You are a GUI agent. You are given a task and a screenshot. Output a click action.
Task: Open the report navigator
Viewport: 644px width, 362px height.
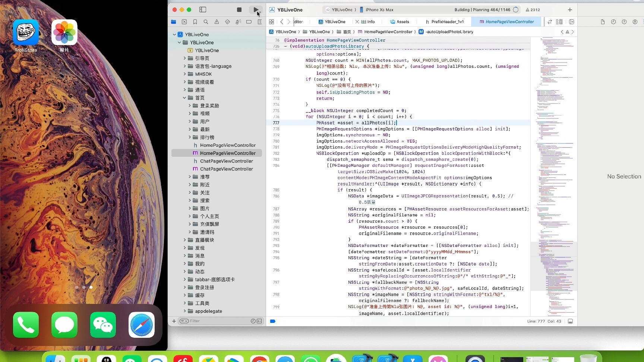260,22
